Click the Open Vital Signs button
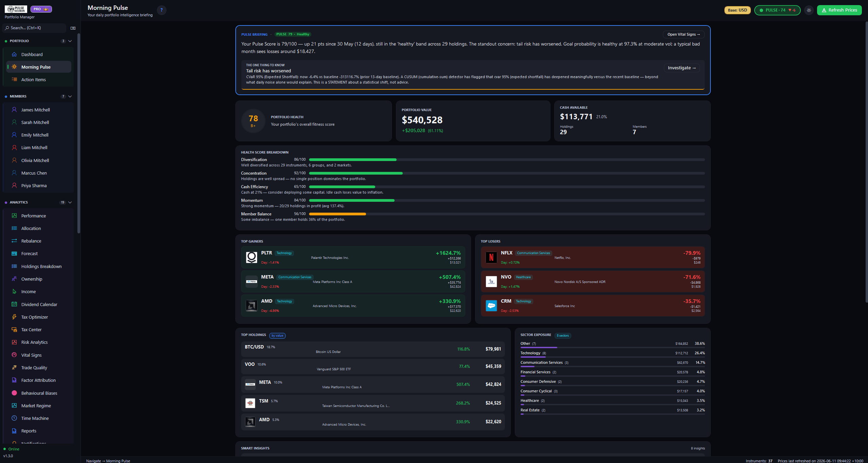Viewport: 868px width, 463px height. point(684,34)
